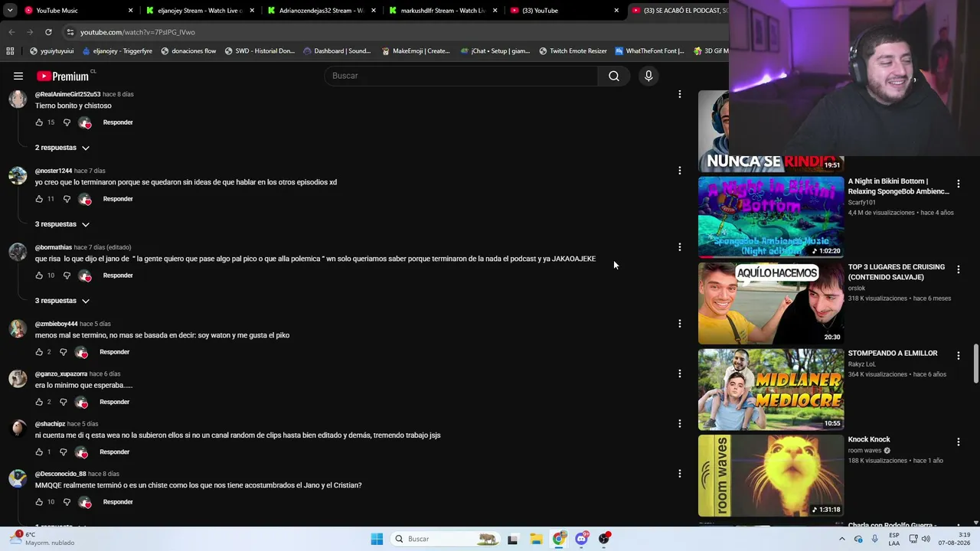This screenshot has height=551, width=980.
Task: Dislike @noster1244's comment
Action: pos(67,199)
